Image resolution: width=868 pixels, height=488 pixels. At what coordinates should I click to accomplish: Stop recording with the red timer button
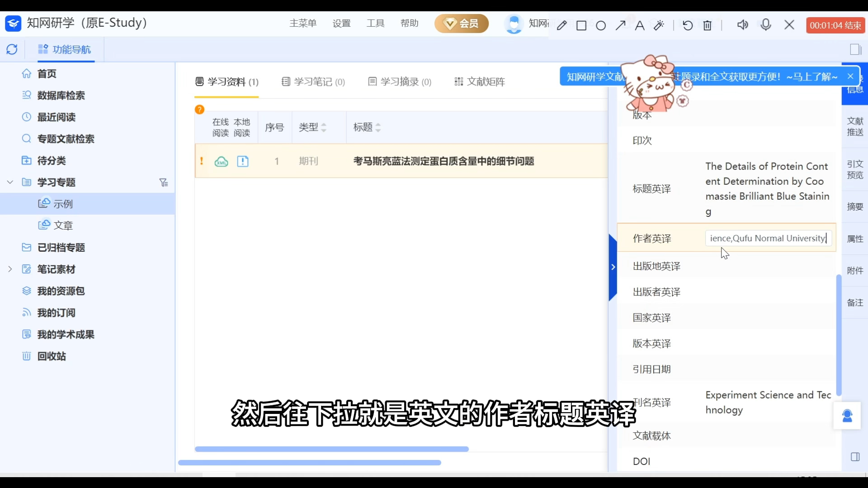point(835,25)
